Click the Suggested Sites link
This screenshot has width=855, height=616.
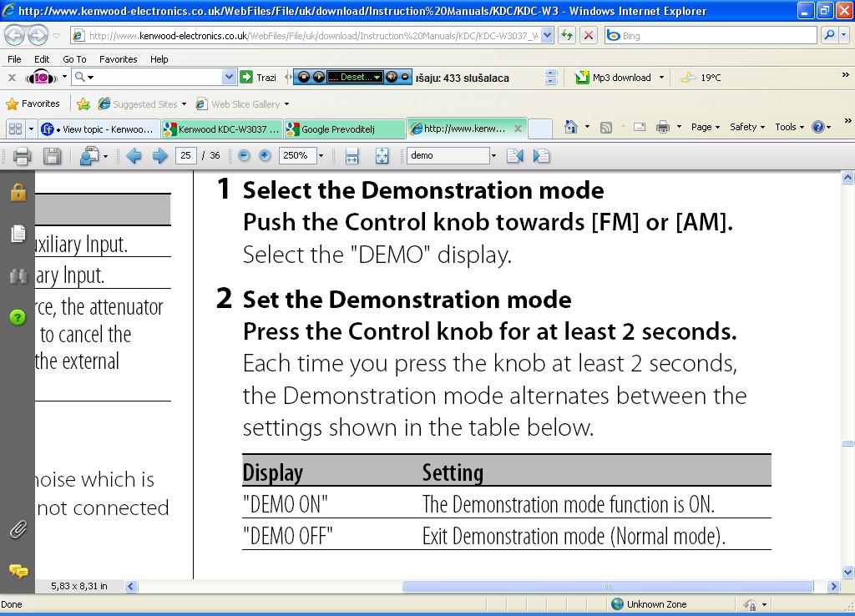(x=144, y=104)
